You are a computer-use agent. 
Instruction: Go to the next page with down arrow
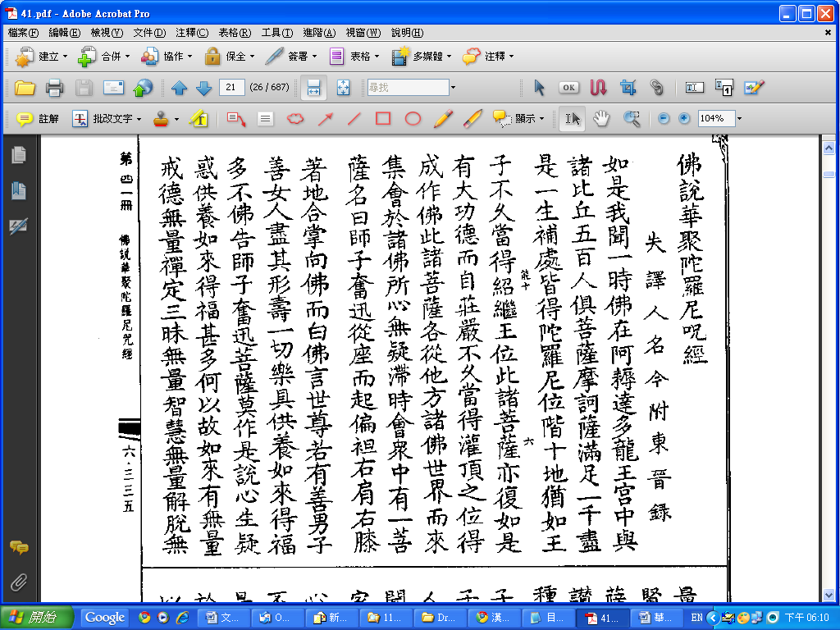(x=203, y=88)
